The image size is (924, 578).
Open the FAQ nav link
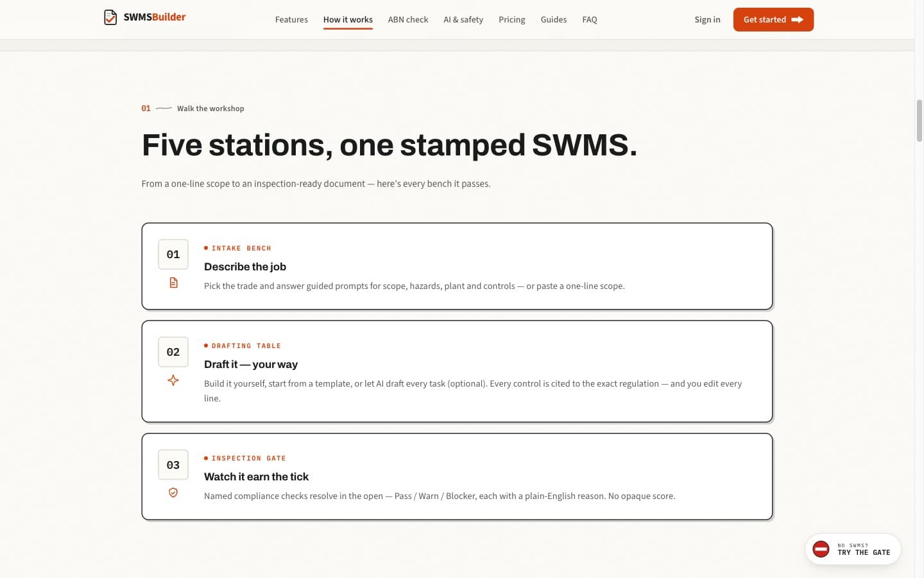590,20
